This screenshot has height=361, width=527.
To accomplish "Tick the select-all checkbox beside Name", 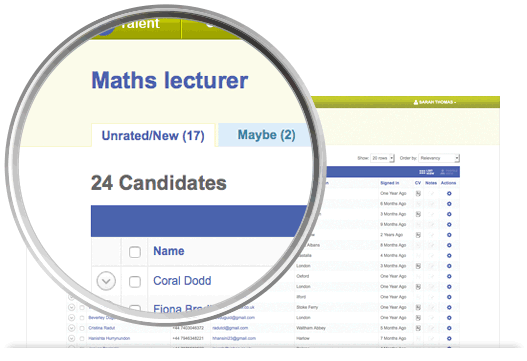I will click(135, 252).
